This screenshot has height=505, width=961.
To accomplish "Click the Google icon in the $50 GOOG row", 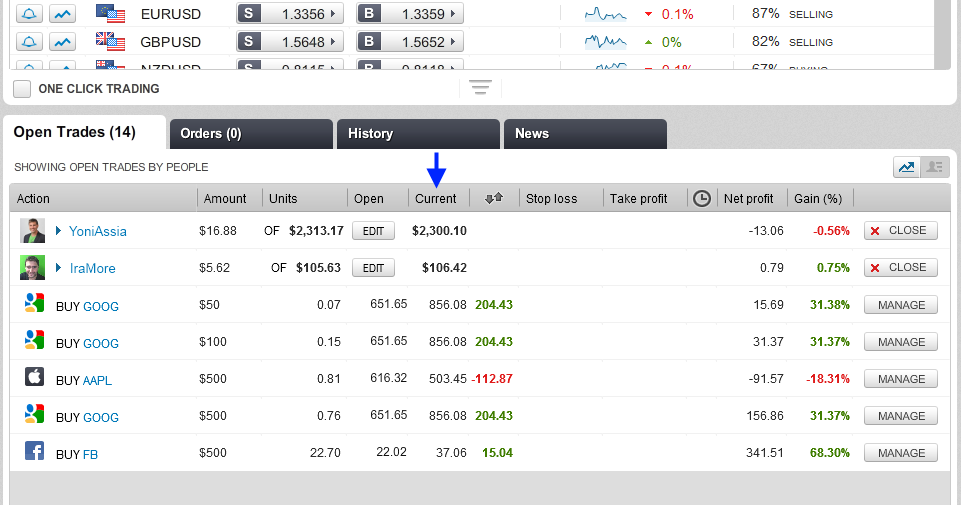I will click(x=34, y=303).
